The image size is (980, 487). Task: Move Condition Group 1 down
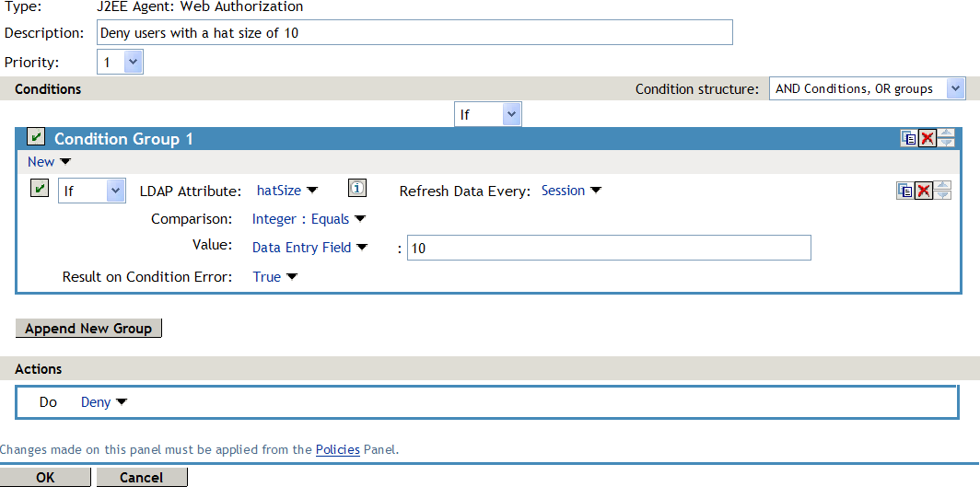pos(946,144)
